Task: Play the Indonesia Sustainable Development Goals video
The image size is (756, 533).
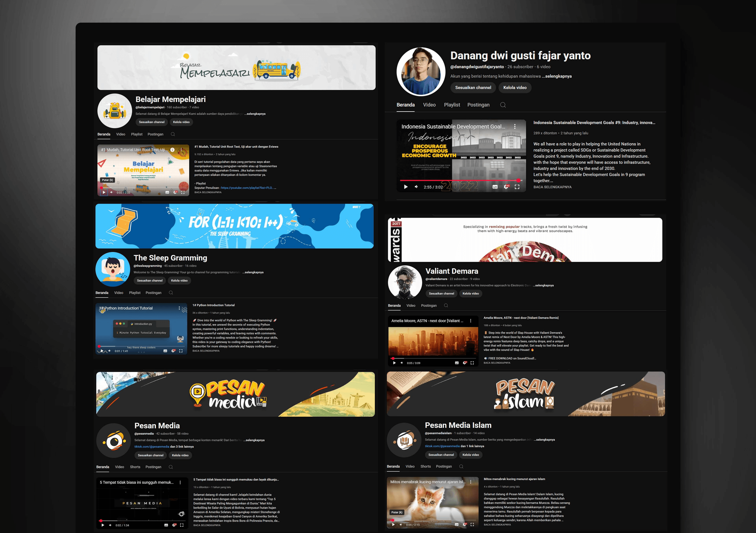Action: pyautogui.click(x=406, y=187)
